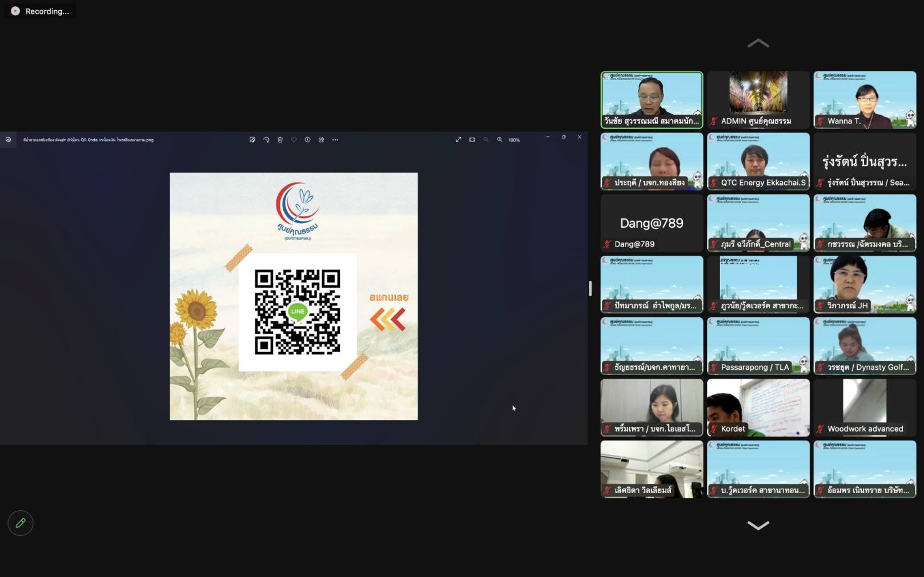
Task: Select Passarapong / TLA video tile
Action: 758,346
